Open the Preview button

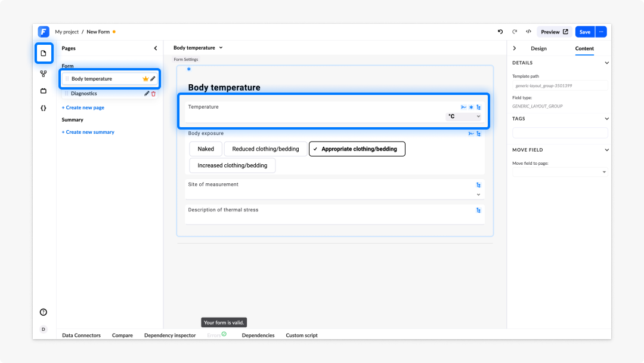(555, 32)
